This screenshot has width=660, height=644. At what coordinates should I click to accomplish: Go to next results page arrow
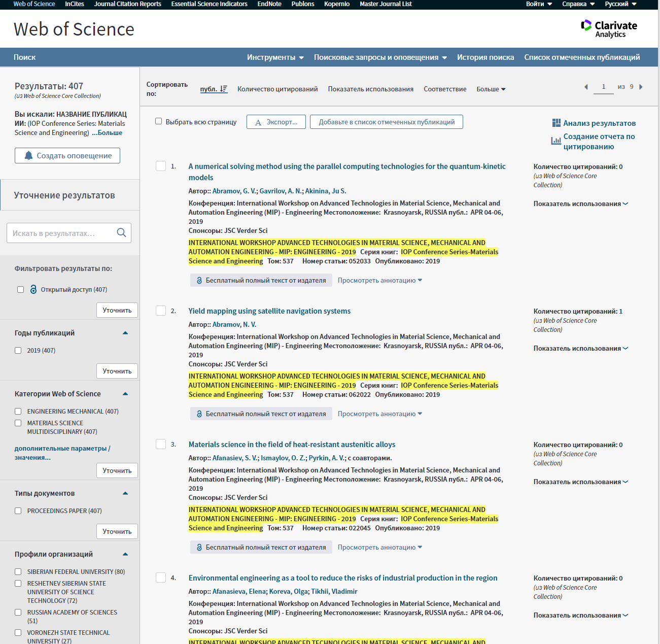[x=641, y=87]
